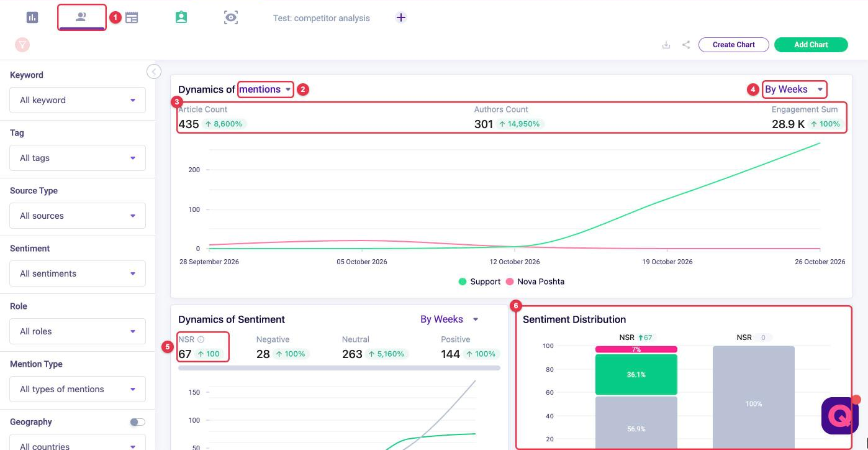Screen dimensions: 868x450
Task: Click the pink filter funnel icon
Action: [22, 45]
